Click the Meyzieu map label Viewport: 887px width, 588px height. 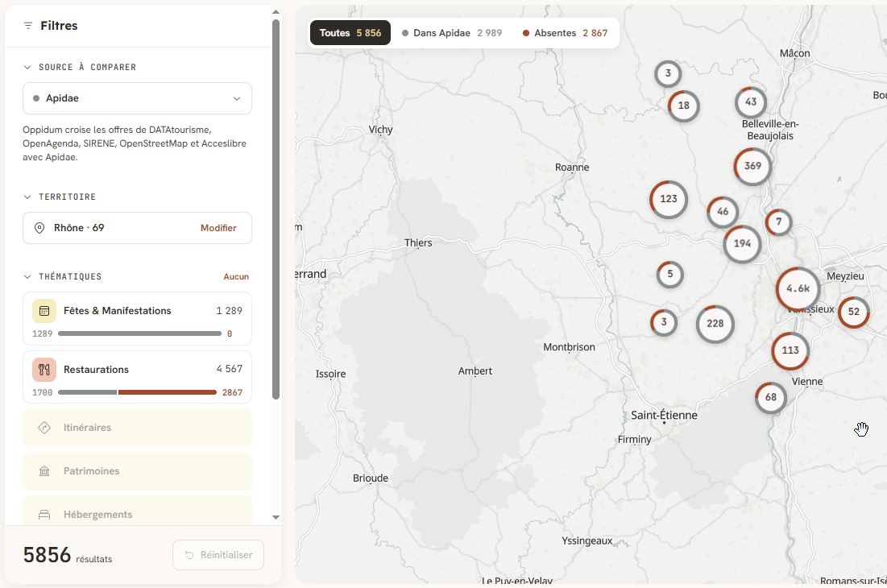845,276
